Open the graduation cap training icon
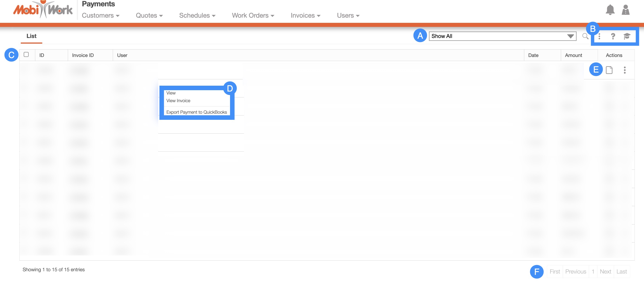This screenshot has width=644, height=283. pos(627,36)
